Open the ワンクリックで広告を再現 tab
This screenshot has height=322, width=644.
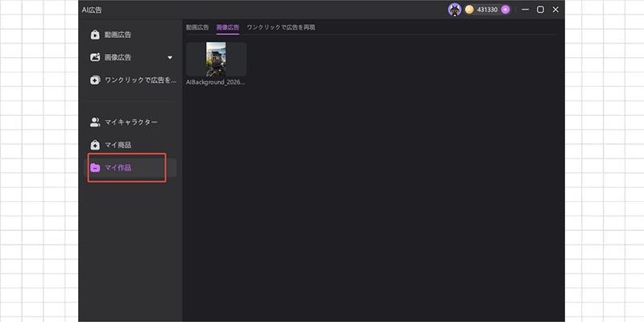coord(281,27)
